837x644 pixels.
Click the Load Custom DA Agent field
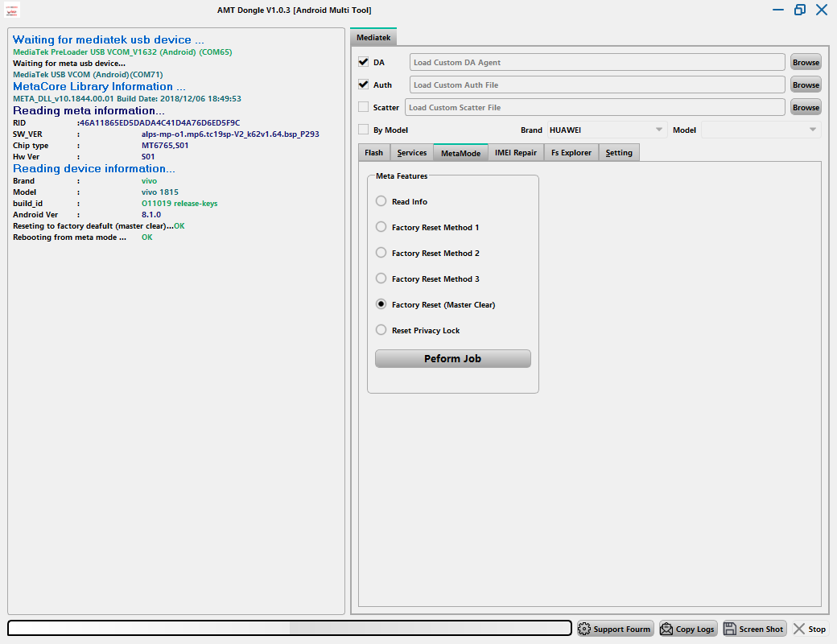(x=597, y=62)
